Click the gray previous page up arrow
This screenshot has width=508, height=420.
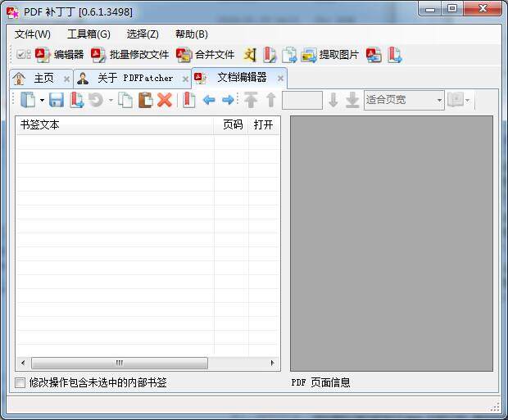(x=271, y=100)
